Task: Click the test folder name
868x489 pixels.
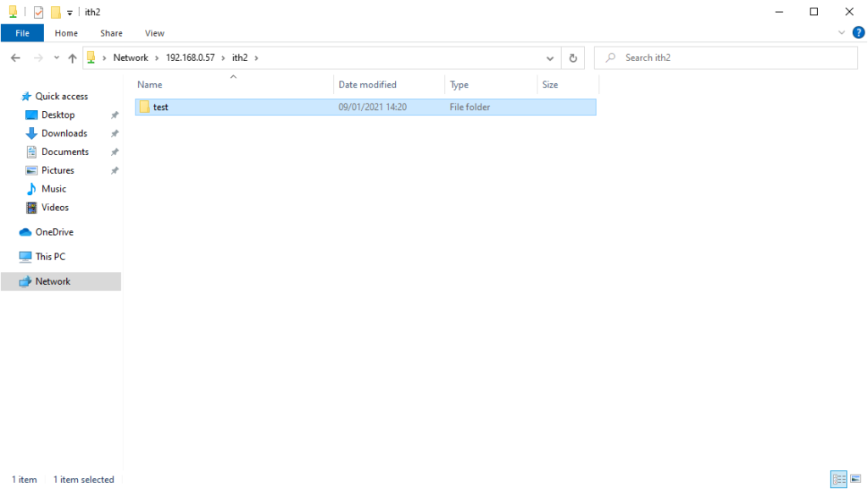Action: (x=160, y=108)
